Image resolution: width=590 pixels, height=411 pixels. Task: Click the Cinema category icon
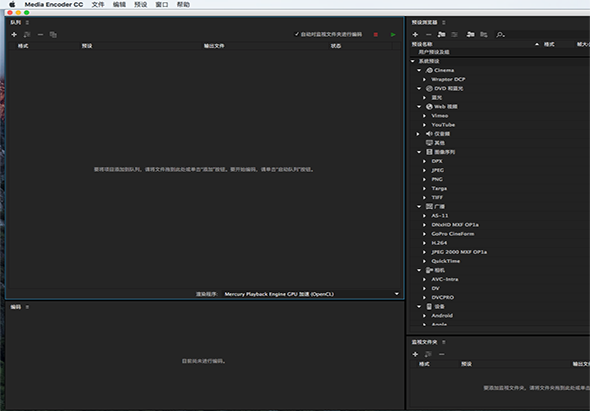[x=429, y=70]
